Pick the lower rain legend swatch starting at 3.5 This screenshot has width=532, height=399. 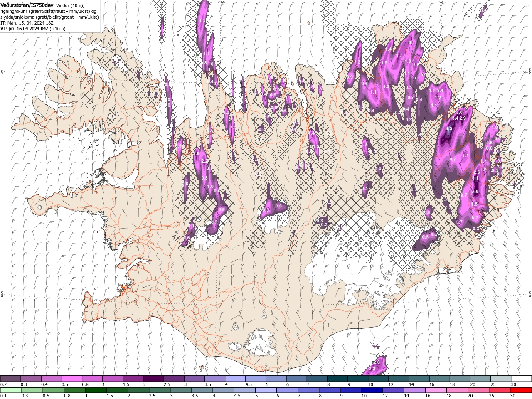pos(202,390)
